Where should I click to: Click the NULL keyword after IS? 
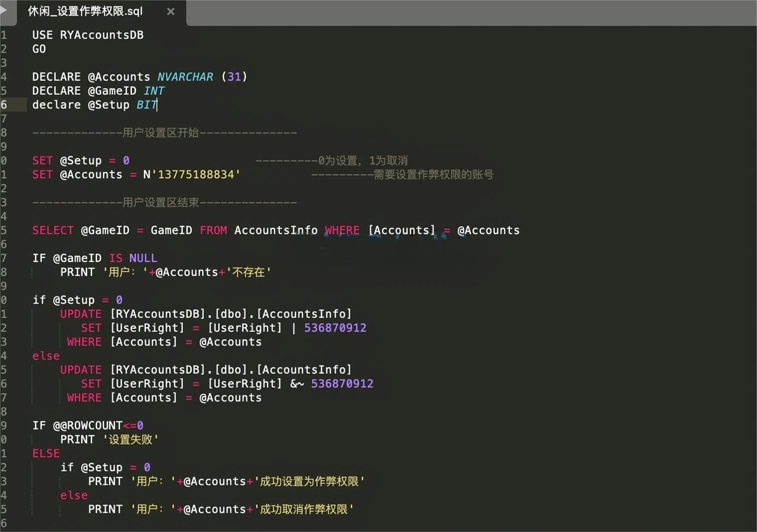coord(143,258)
